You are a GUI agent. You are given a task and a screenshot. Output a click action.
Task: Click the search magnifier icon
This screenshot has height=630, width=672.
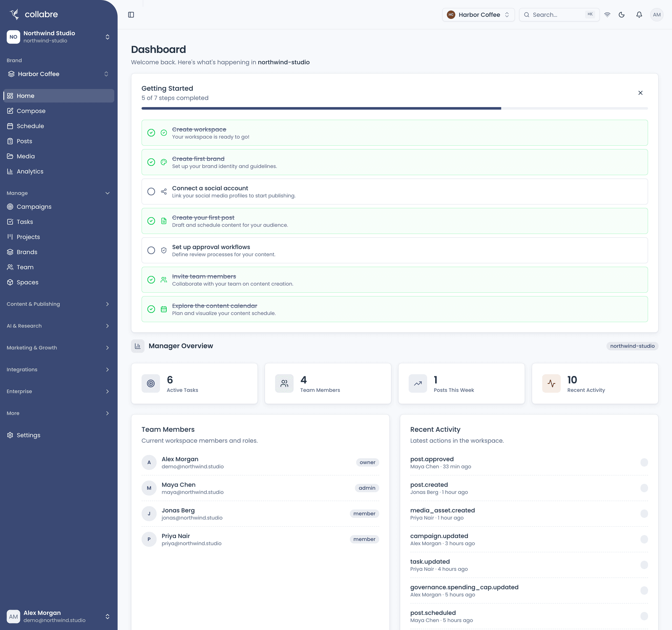pos(527,15)
